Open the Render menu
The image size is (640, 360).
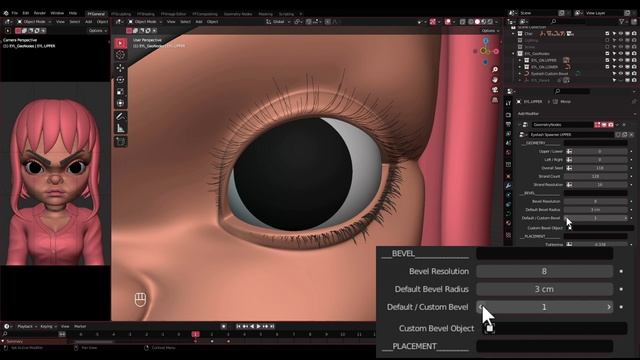(40, 13)
